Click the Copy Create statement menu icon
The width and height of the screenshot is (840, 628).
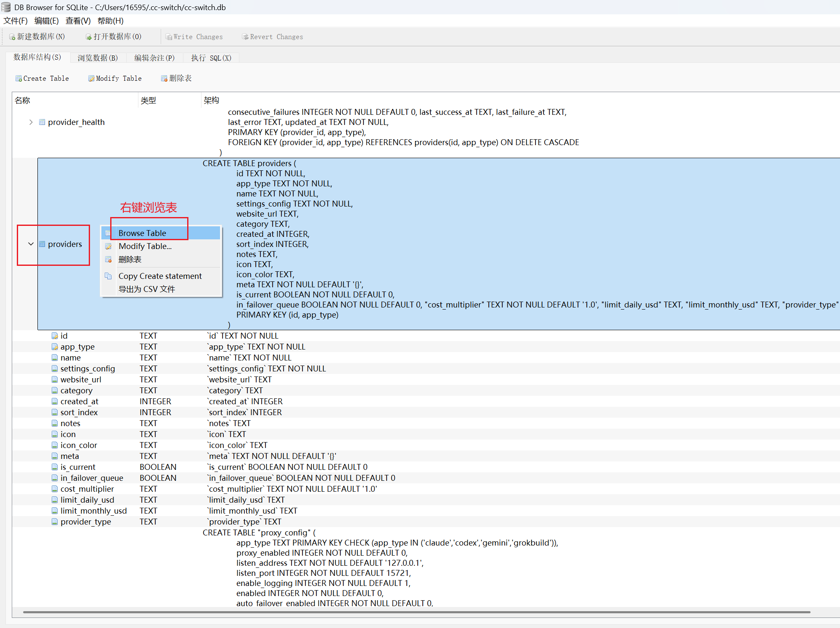click(109, 276)
